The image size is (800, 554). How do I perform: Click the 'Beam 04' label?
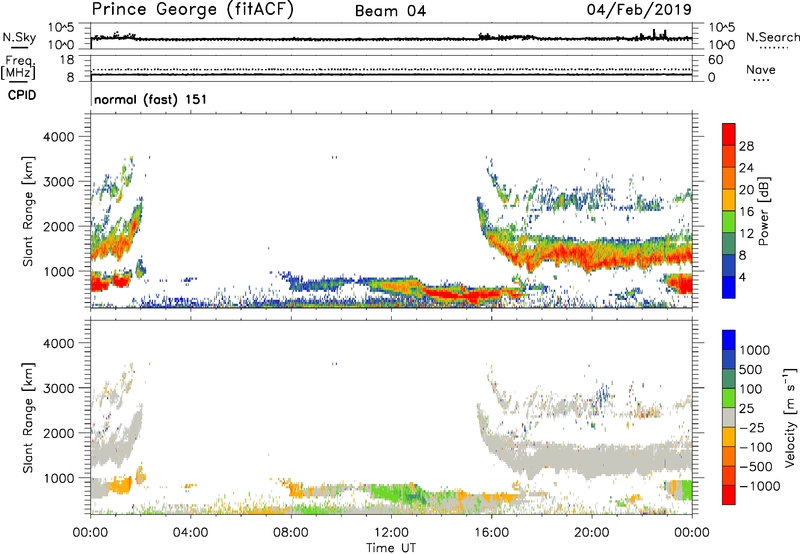pos(390,11)
